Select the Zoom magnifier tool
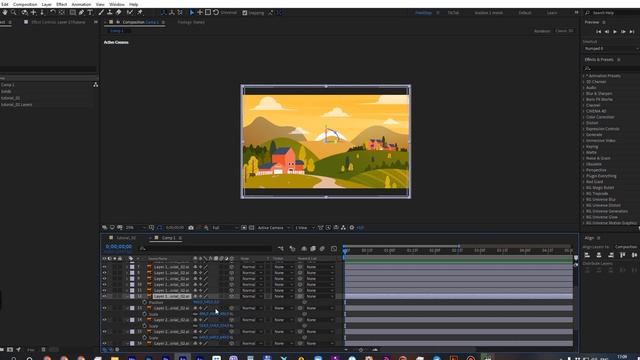The height and width of the screenshot is (360, 640). click(x=14, y=13)
